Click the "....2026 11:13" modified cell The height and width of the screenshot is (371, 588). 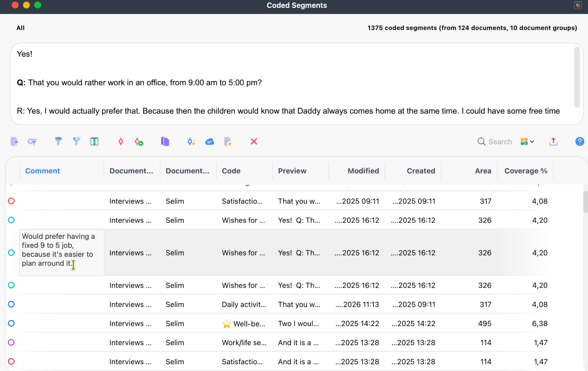(x=357, y=304)
